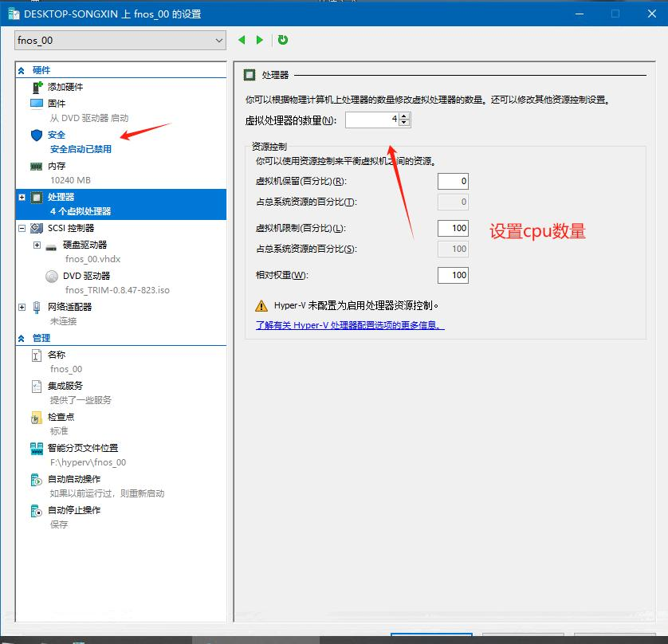Collapse the SCSI controller tree node

pos(22,228)
